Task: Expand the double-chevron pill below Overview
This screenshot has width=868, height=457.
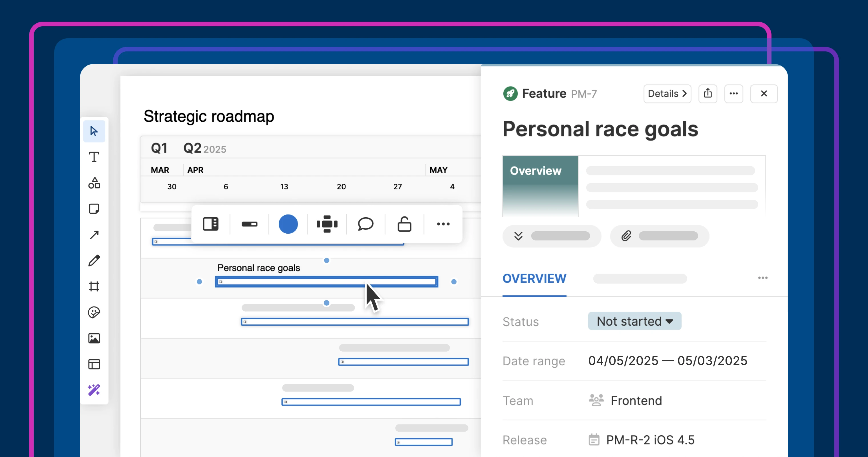Action: (x=551, y=236)
